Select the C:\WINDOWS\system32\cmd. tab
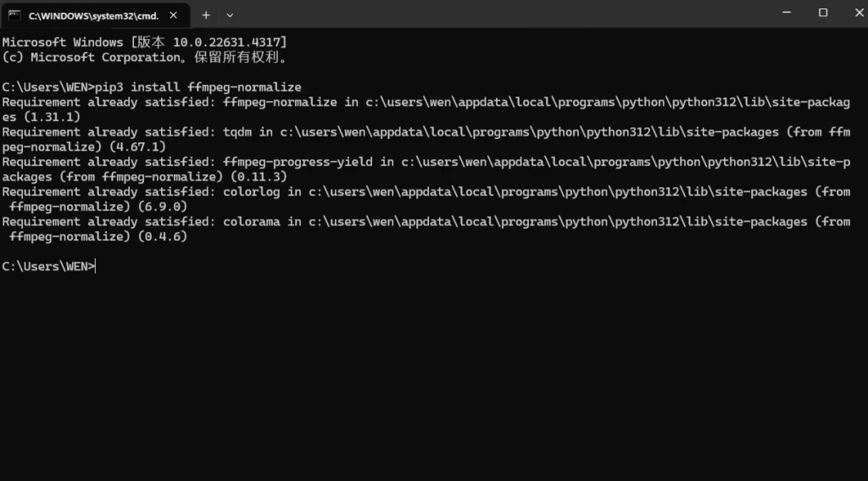The height and width of the screenshot is (481, 868). point(93,14)
